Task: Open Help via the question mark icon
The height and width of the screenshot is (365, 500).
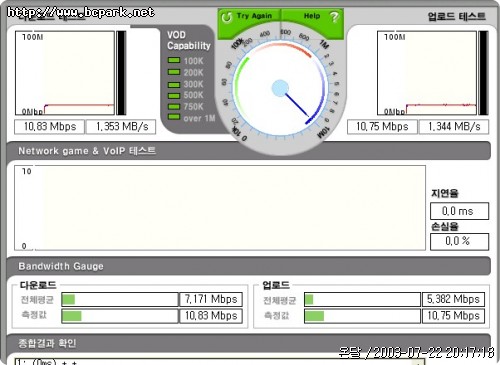Action: click(x=334, y=16)
